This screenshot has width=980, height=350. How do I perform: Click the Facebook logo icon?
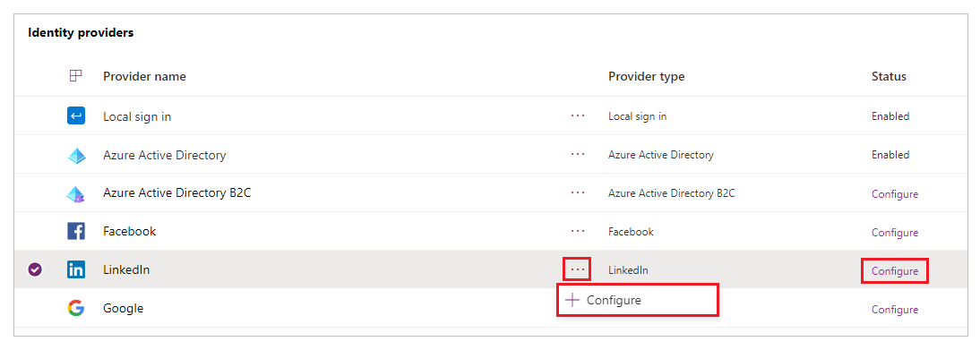75,231
